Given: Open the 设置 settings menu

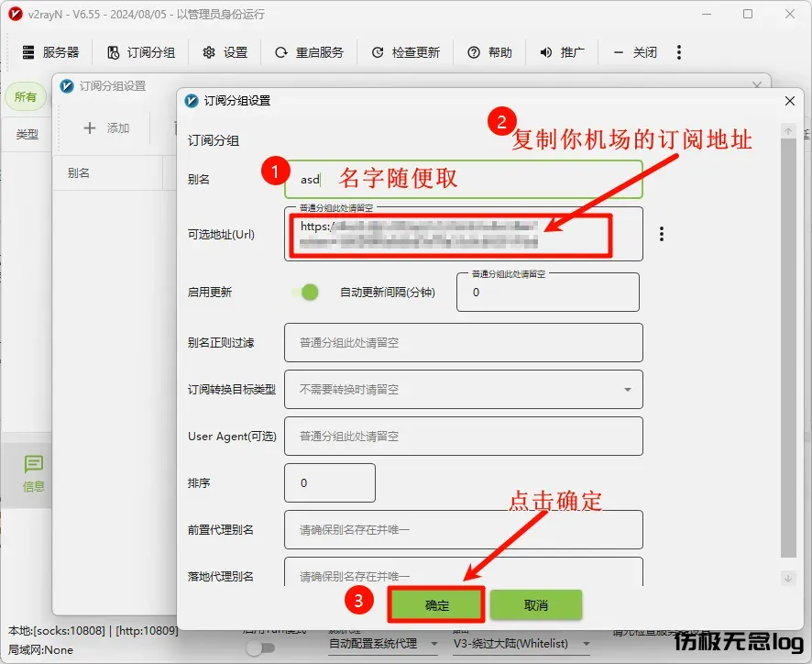Looking at the screenshot, I should (x=225, y=52).
